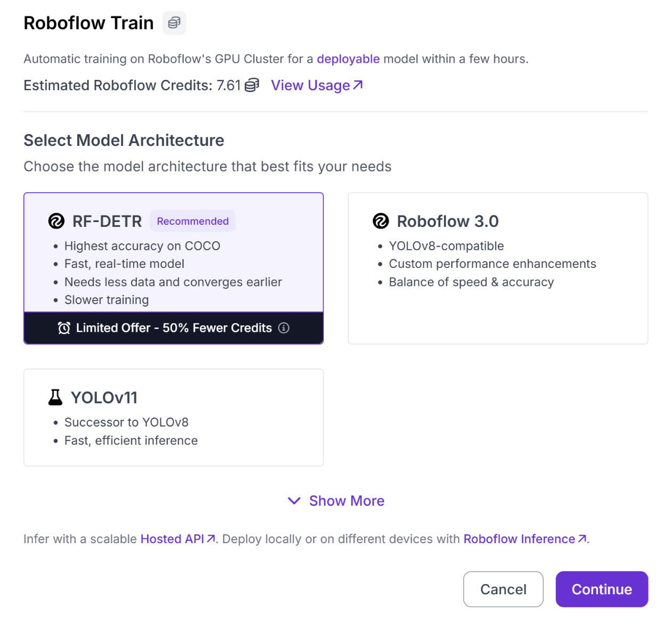Click the credits coin icon beside Roboflow Train
The width and height of the screenshot is (672, 639).
point(174,23)
